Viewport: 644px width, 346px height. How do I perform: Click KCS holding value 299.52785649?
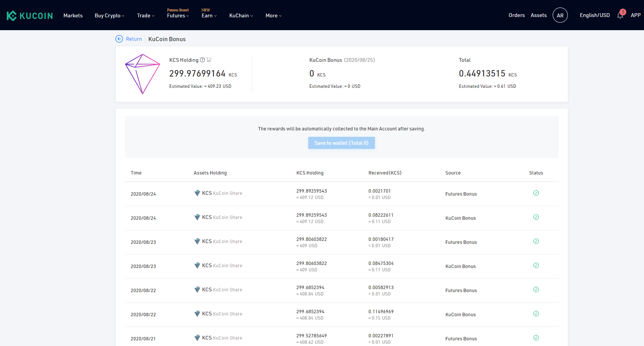coord(312,335)
